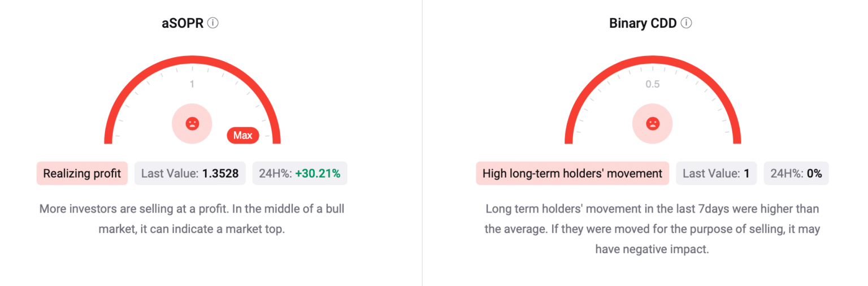The height and width of the screenshot is (286, 868).
Task: Select the High long-term holders' movement label
Action: (572, 174)
